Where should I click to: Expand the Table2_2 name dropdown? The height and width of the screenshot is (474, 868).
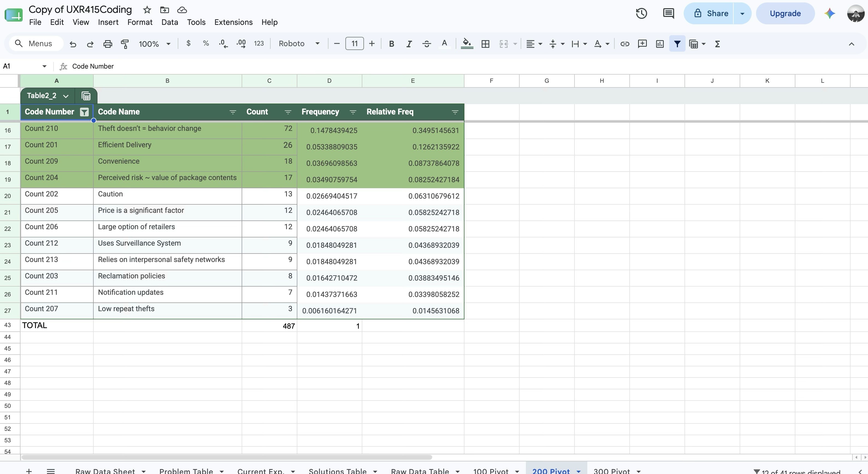(66, 96)
